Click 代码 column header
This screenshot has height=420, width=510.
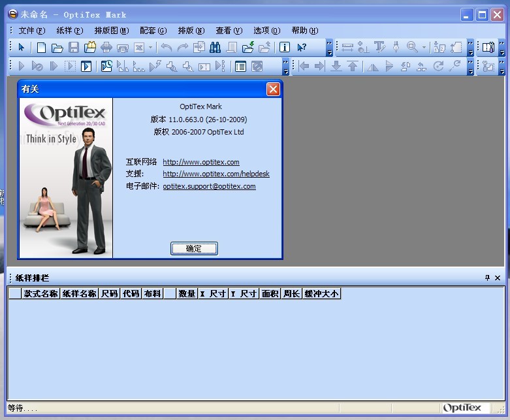tap(131, 293)
